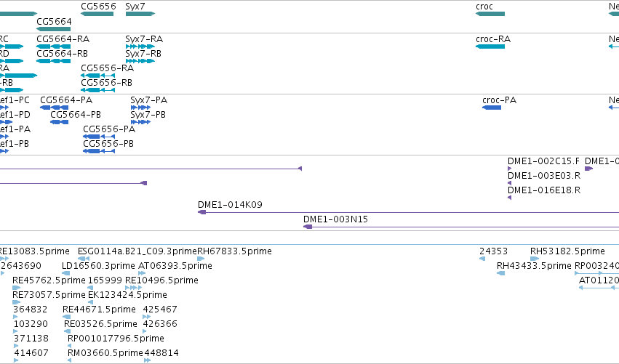Click the Syx7-PB coding glyph
Screen dimensions: 619x364
click(x=140, y=122)
